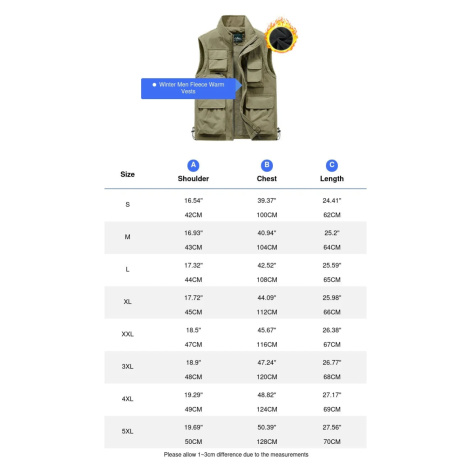Select the Size column header
The height and width of the screenshot is (470, 470).
127,174
